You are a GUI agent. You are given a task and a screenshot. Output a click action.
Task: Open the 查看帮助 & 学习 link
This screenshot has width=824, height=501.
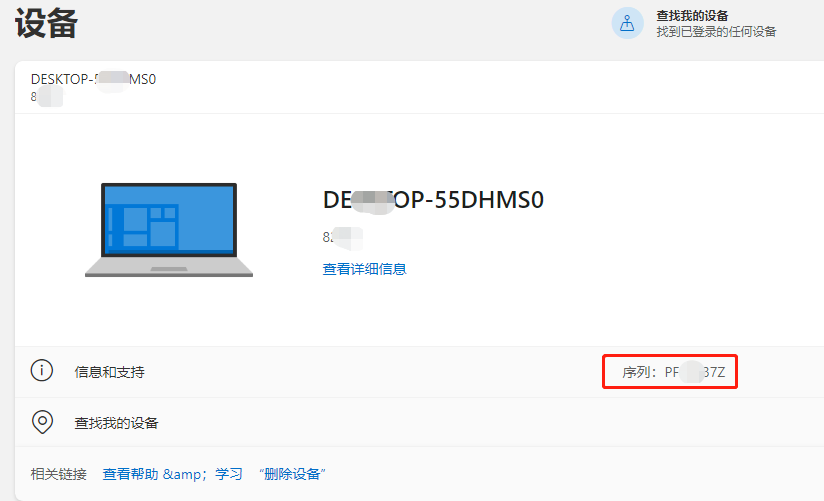point(172,474)
